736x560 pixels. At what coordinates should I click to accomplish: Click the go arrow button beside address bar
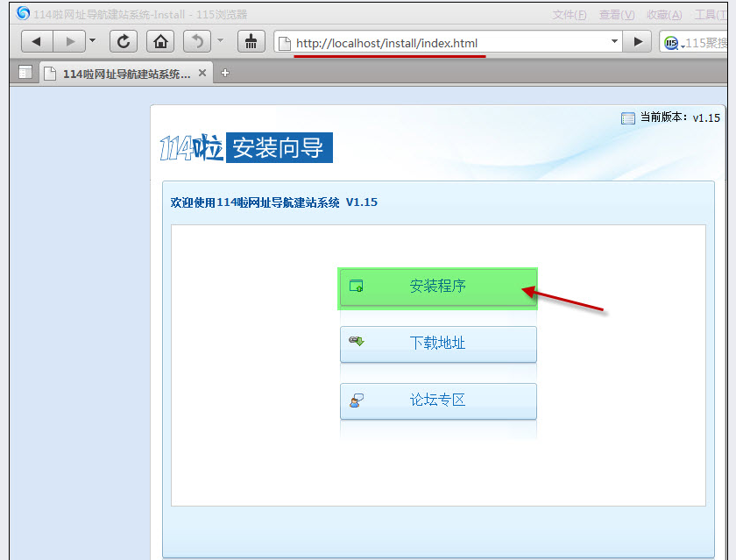638,42
